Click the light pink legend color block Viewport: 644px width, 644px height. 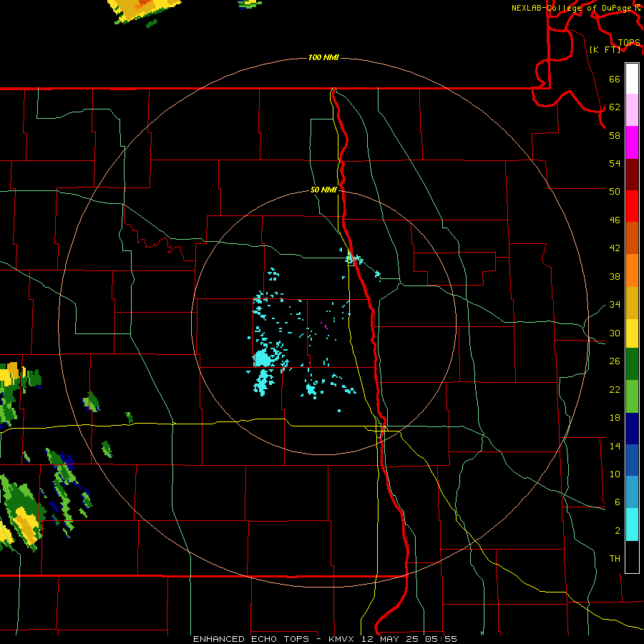(632, 110)
